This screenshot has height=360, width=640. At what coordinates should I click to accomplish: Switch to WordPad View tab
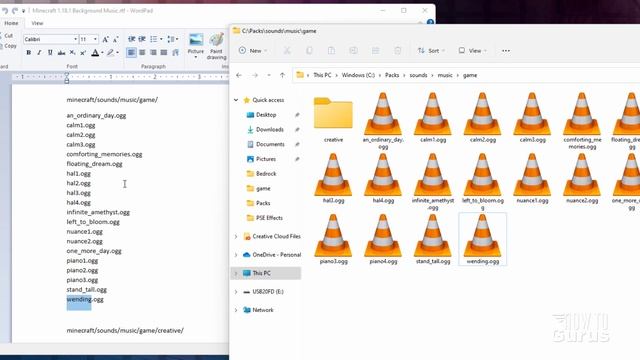[x=37, y=23]
